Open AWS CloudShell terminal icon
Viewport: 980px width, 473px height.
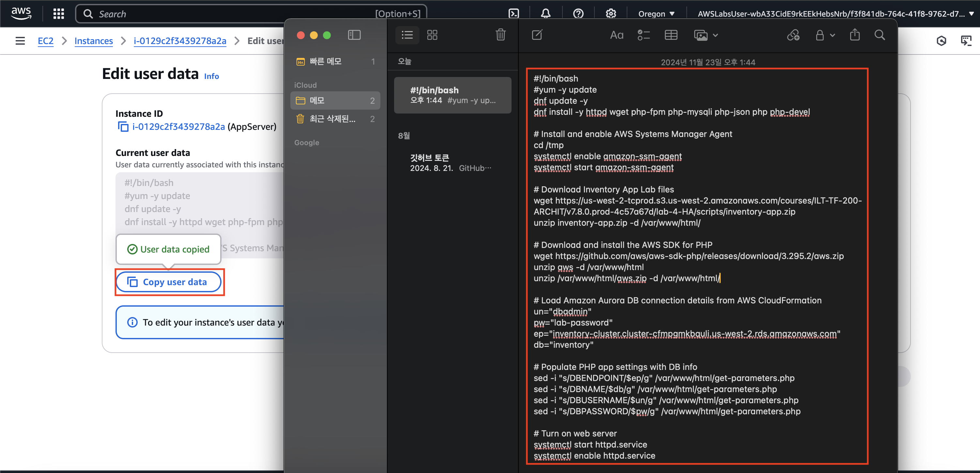pos(513,14)
